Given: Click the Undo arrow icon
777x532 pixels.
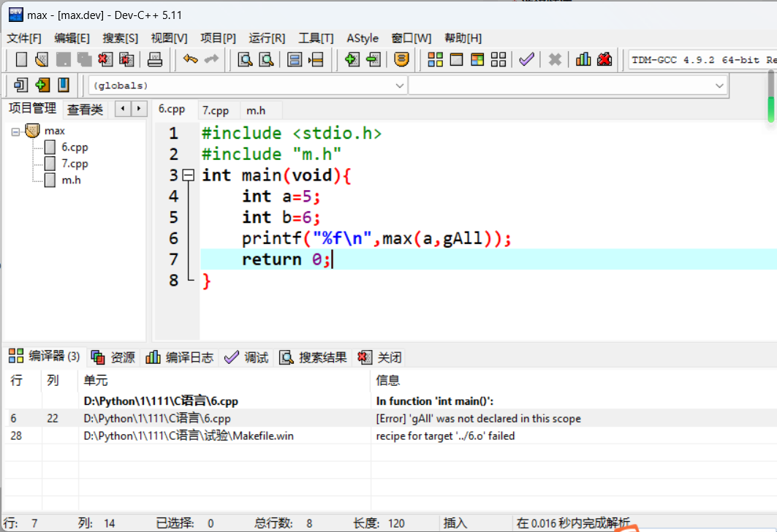Looking at the screenshot, I should coord(191,60).
